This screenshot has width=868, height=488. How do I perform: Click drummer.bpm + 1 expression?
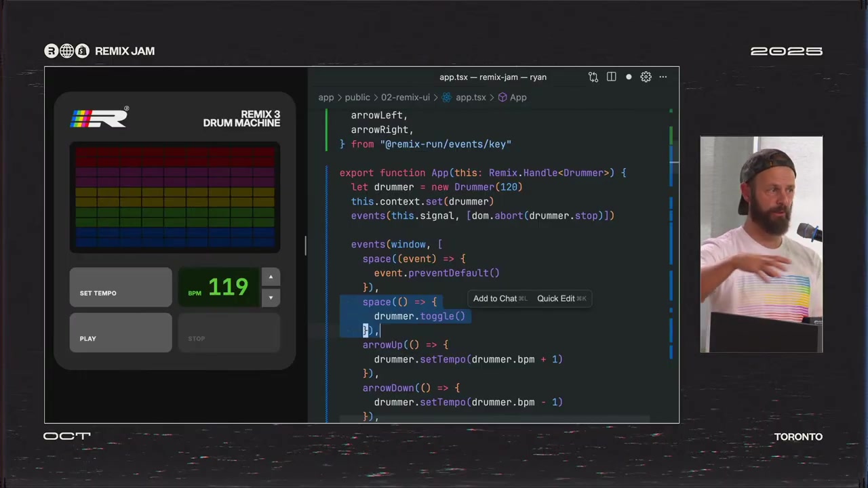(514, 360)
